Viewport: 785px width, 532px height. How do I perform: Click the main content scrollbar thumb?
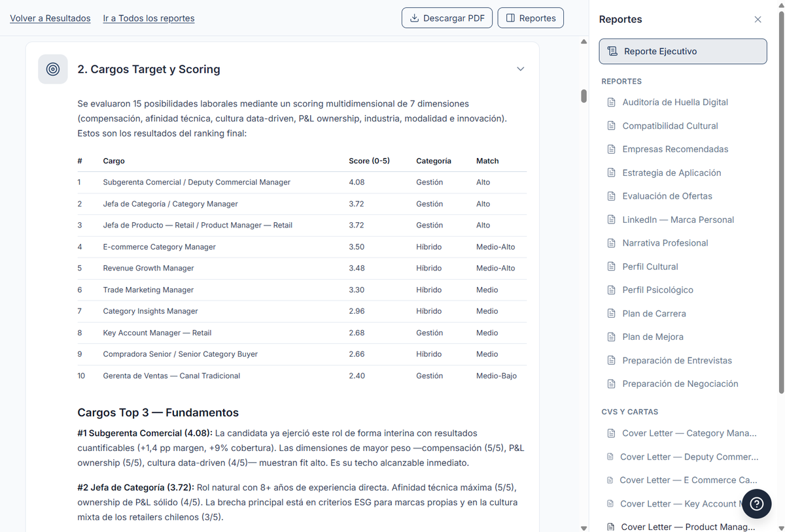584,95
